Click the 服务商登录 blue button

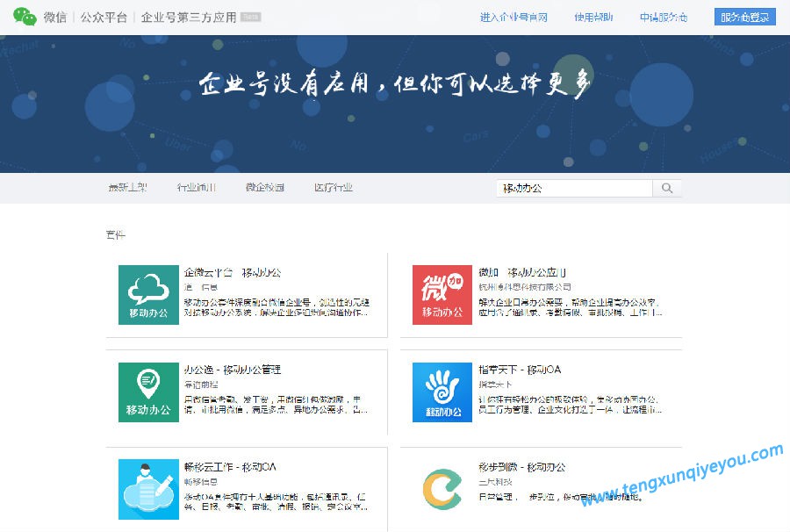coord(744,18)
